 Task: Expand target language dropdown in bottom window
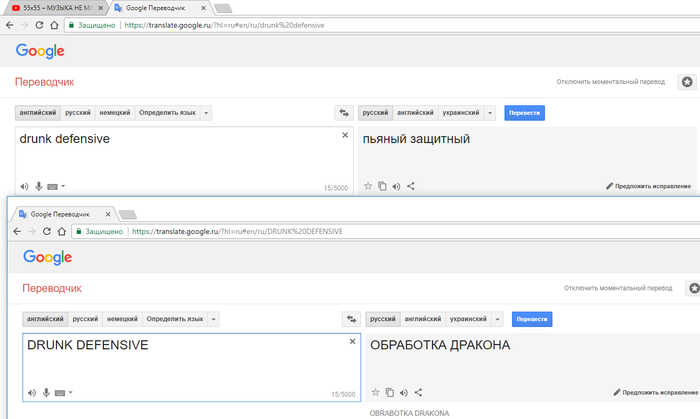(x=498, y=319)
